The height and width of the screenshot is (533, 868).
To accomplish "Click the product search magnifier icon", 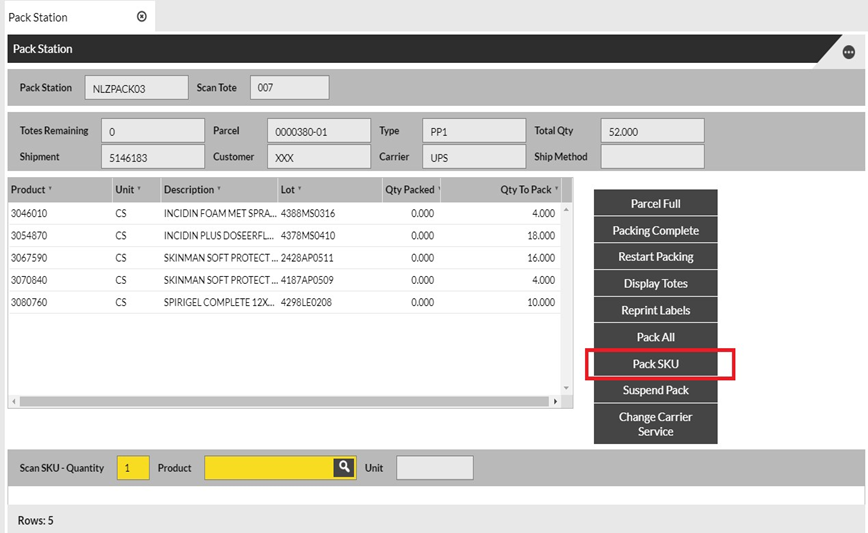I will tap(344, 467).
